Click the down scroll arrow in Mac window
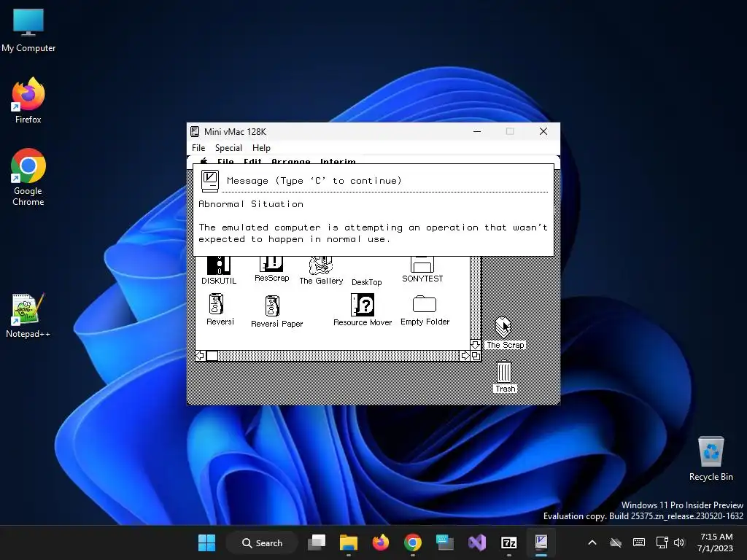 475,345
